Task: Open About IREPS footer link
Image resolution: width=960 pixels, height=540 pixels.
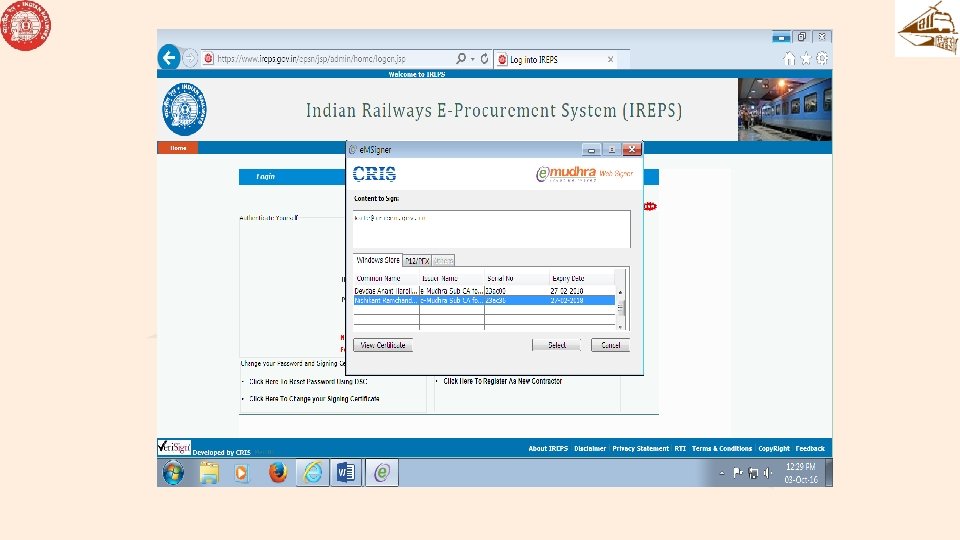Action: [548, 449]
